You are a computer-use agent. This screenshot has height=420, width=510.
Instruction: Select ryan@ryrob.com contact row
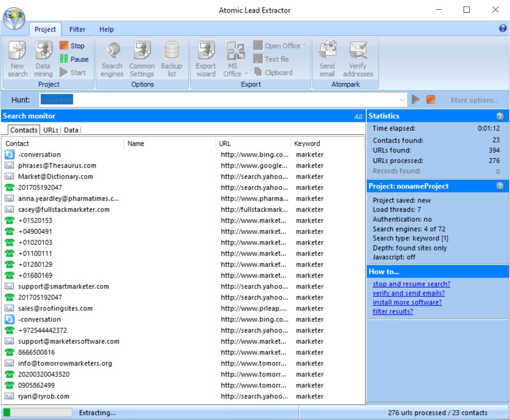(183, 396)
